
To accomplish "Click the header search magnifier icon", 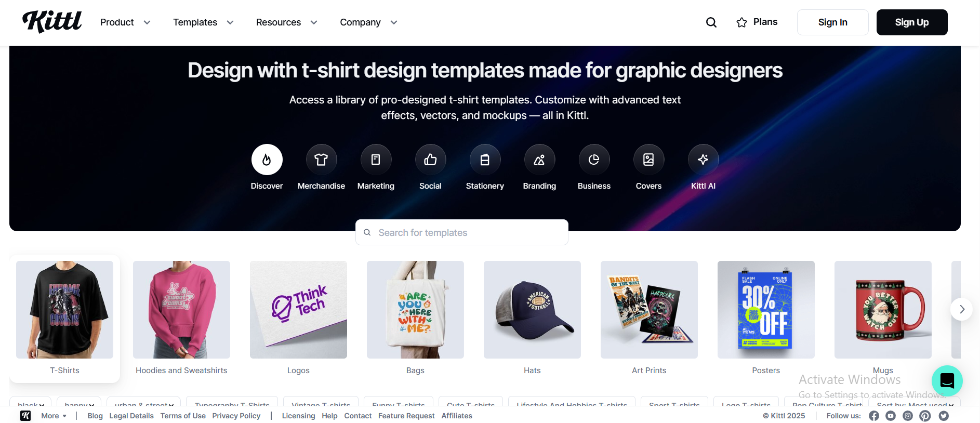I will pos(711,22).
